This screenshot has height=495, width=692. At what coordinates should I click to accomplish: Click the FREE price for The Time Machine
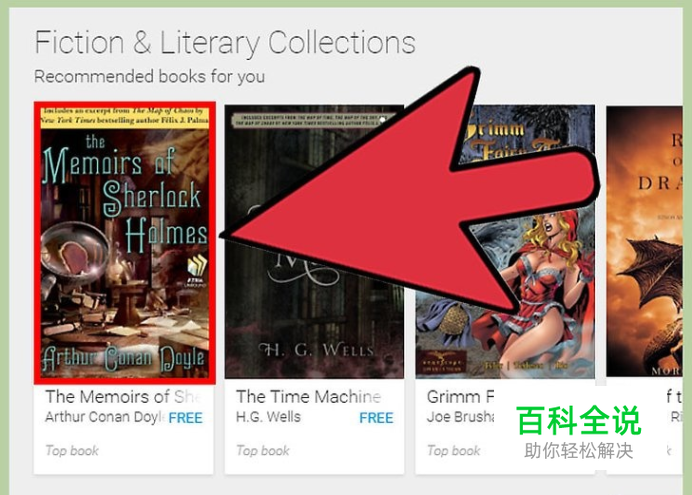tap(376, 418)
